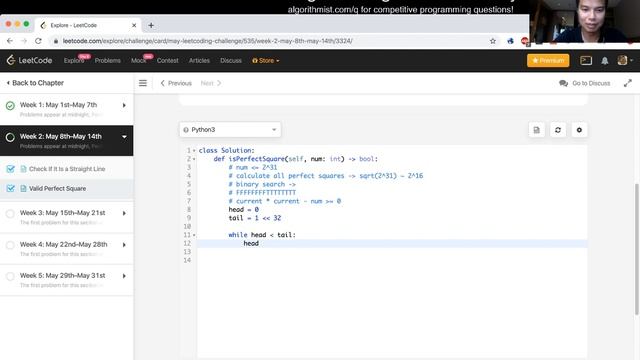640x360 pixels.
Task: Click the Week 3 status circle
Action: click(10, 213)
